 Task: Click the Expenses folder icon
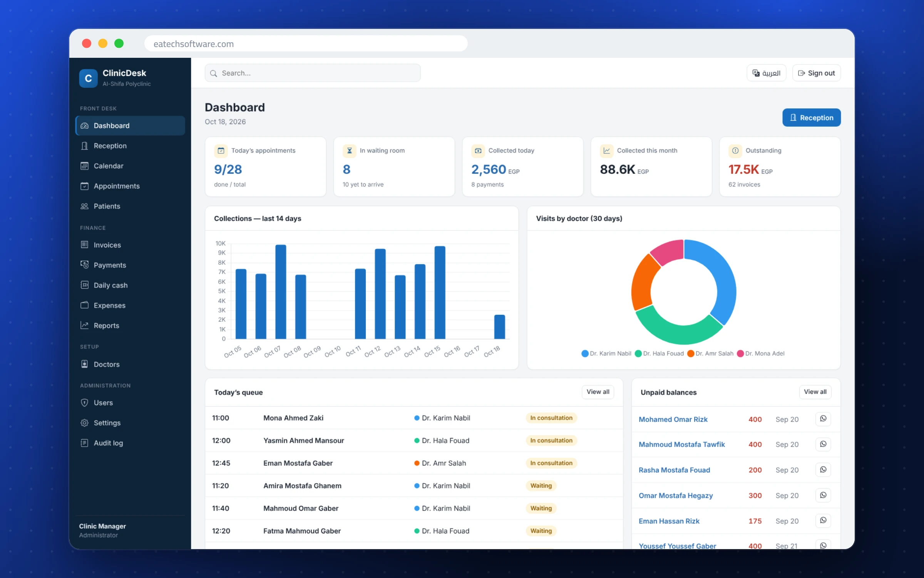tap(84, 305)
